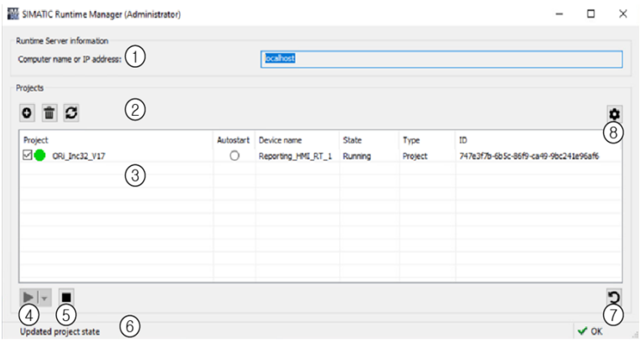Click the Project column header
This screenshot has width=644, height=343.
coord(36,140)
